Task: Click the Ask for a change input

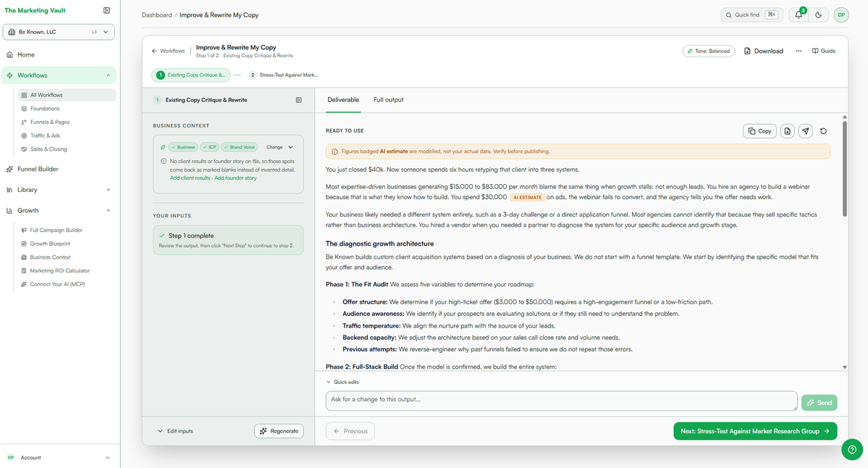Action: pos(561,401)
